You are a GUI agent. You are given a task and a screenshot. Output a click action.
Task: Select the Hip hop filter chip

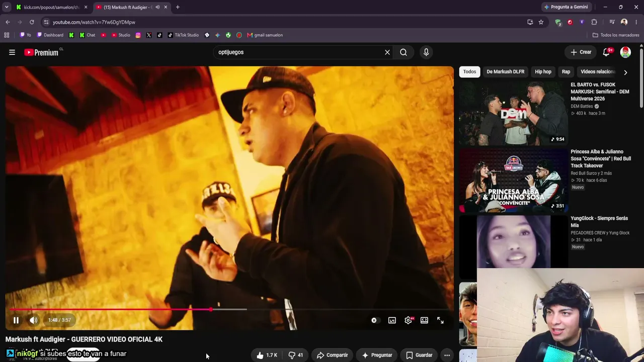(543, 72)
